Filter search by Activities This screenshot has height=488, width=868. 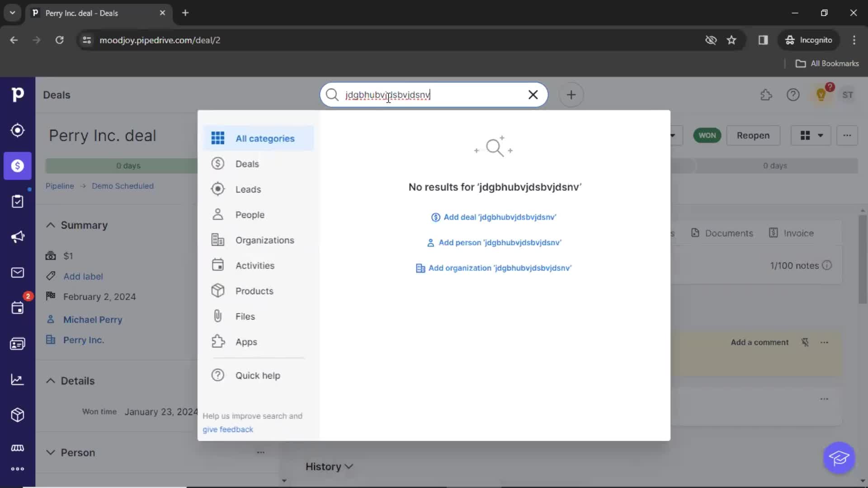[258, 266]
